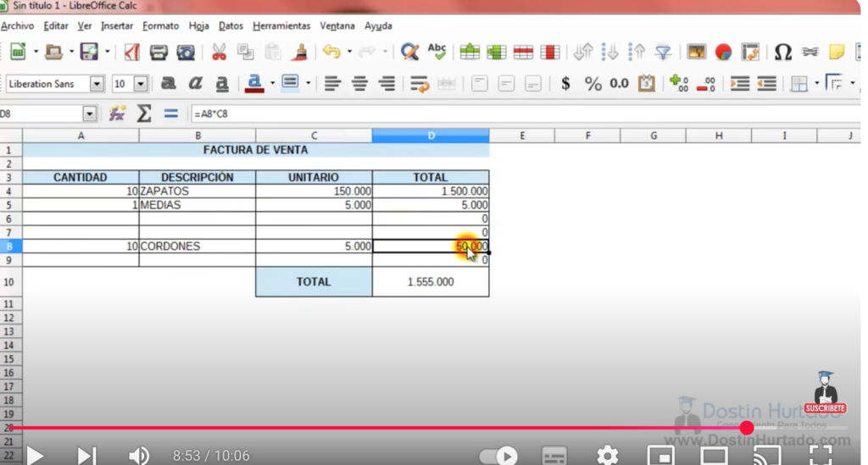The height and width of the screenshot is (465, 868).
Task: Export directly as PDF
Action: (x=131, y=52)
